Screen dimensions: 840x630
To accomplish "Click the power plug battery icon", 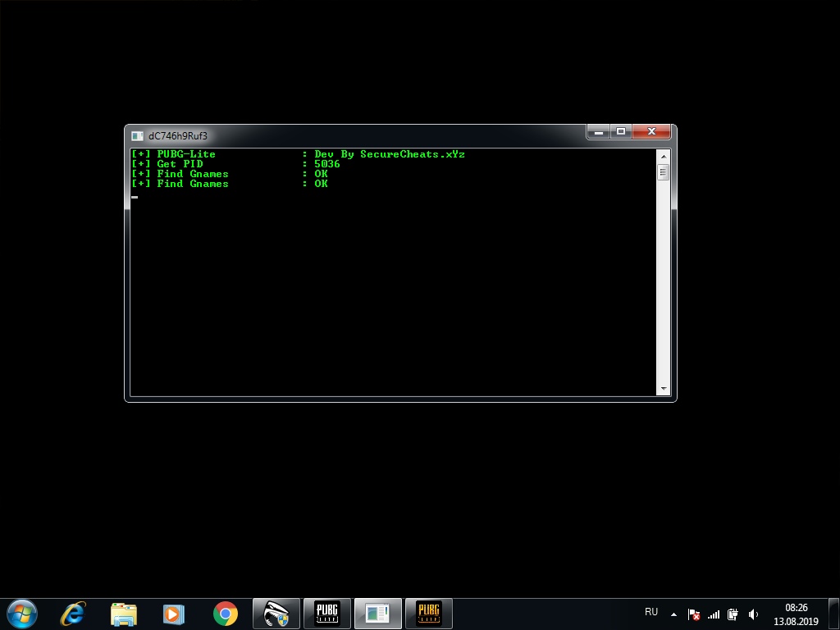I will click(x=733, y=614).
